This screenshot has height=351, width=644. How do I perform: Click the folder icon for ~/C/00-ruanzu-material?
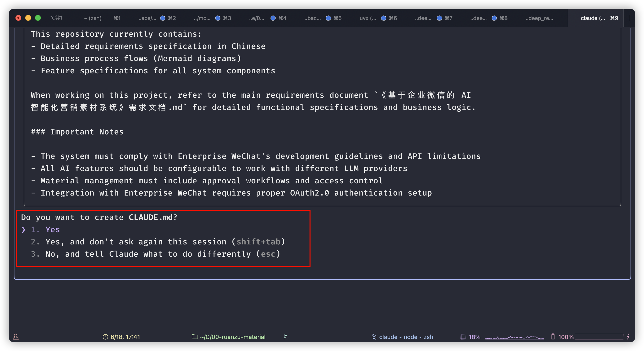coord(195,337)
